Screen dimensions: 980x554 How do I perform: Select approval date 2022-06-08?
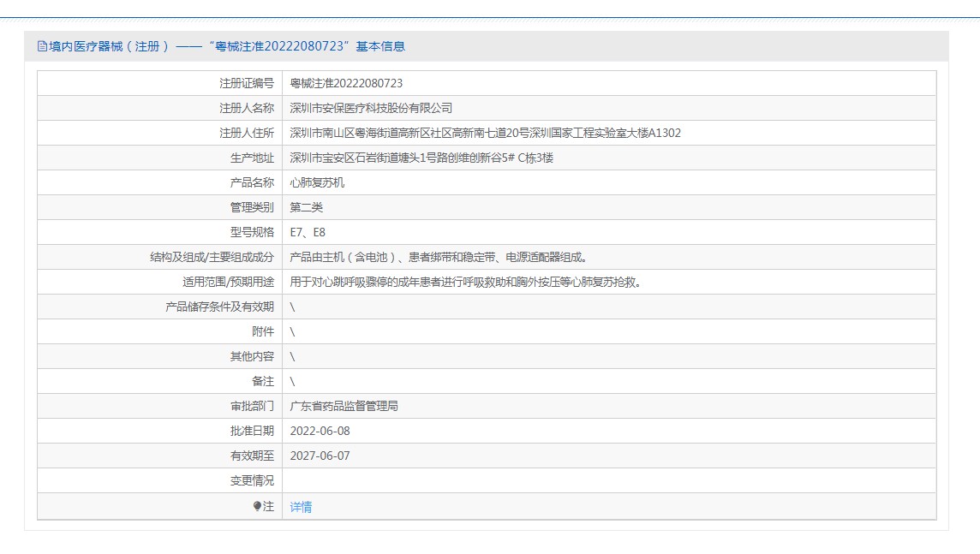coord(320,431)
